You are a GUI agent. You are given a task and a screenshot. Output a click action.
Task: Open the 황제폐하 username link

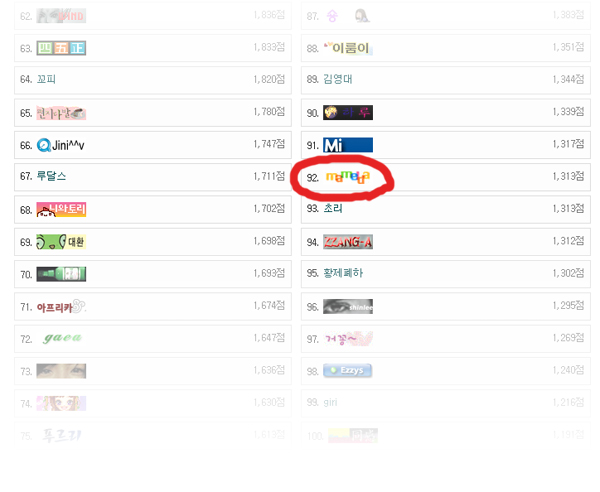(x=343, y=273)
